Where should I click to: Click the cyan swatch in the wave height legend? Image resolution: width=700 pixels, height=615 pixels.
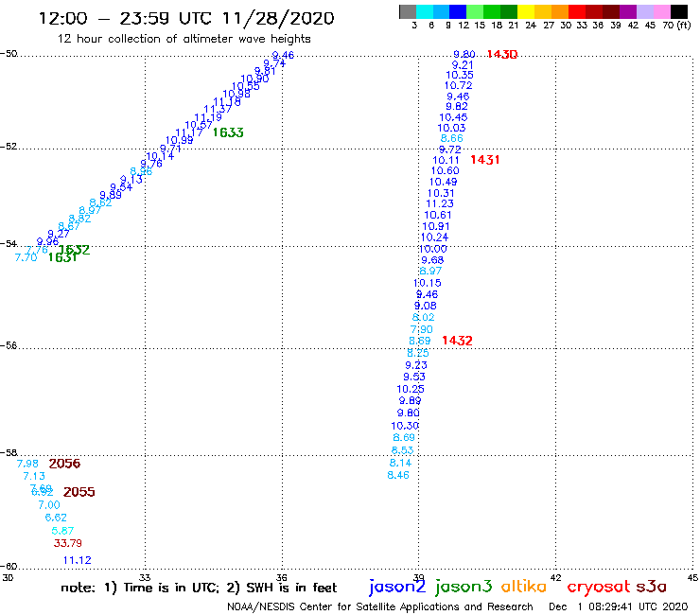point(424,11)
